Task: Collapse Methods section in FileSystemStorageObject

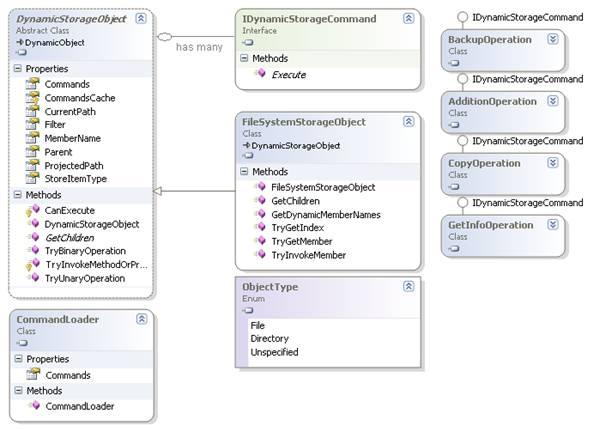Action: [x=244, y=172]
